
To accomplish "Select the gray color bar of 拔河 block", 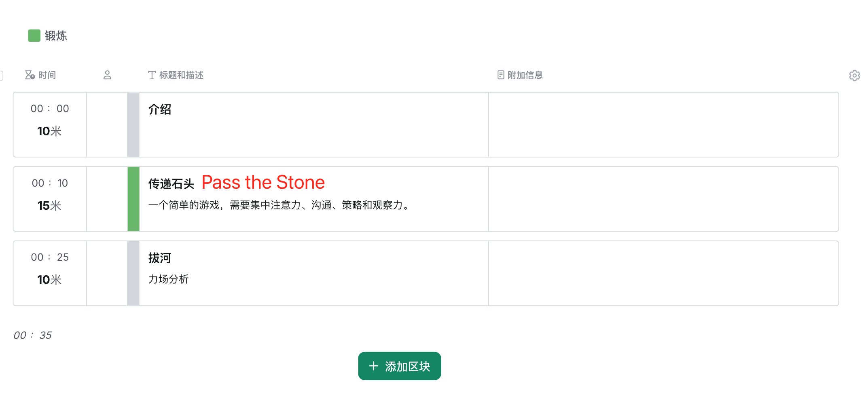I will (x=133, y=273).
